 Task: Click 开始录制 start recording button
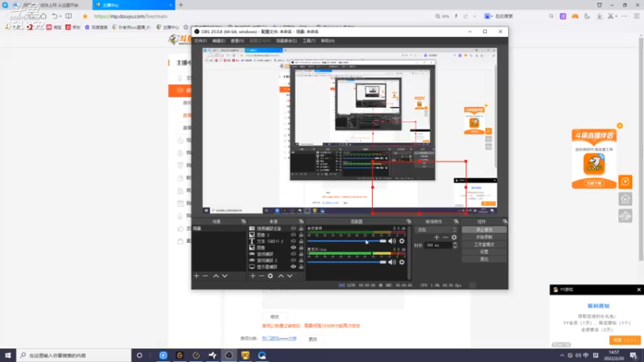point(485,237)
